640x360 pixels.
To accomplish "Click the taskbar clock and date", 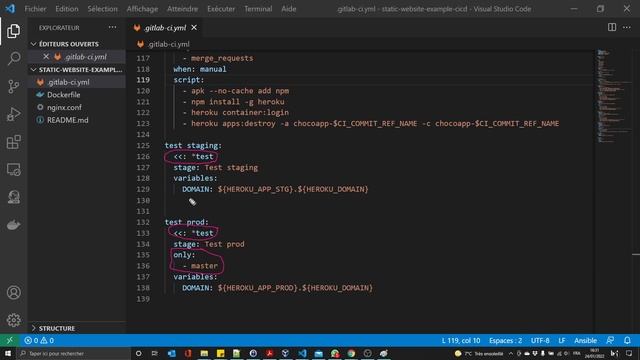I will (594, 353).
